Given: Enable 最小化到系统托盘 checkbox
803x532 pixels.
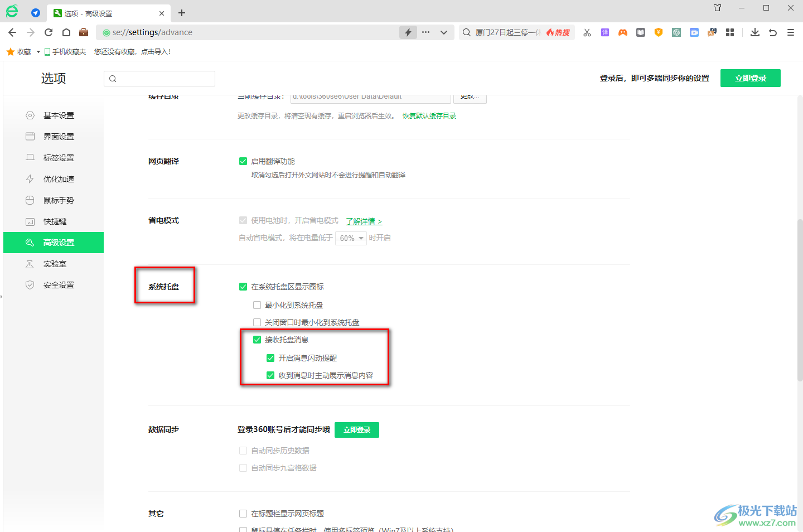Looking at the screenshot, I should pyautogui.click(x=257, y=305).
